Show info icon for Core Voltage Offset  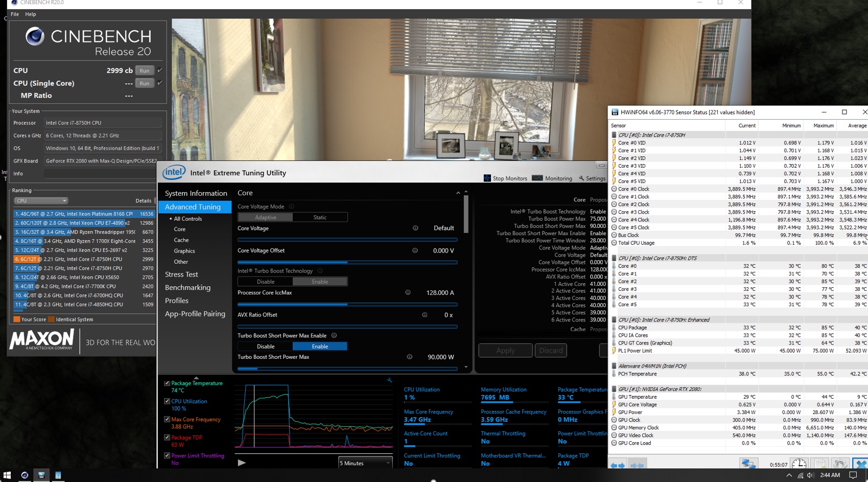tap(415, 250)
